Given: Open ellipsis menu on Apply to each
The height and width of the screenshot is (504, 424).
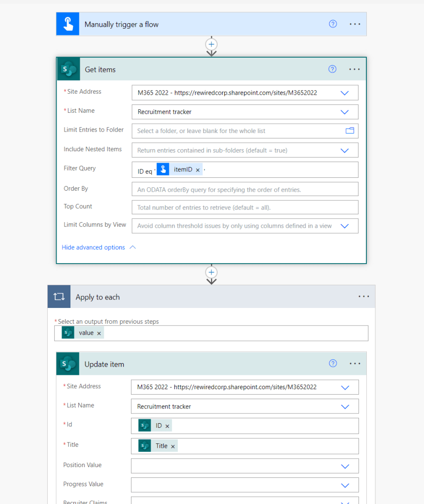Looking at the screenshot, I should pos(363,297).
